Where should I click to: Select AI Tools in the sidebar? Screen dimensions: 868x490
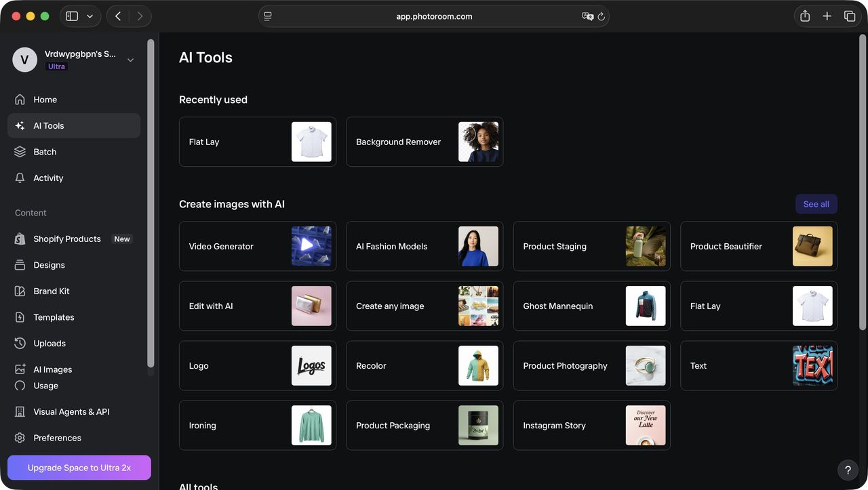click(x=74, y=125)
